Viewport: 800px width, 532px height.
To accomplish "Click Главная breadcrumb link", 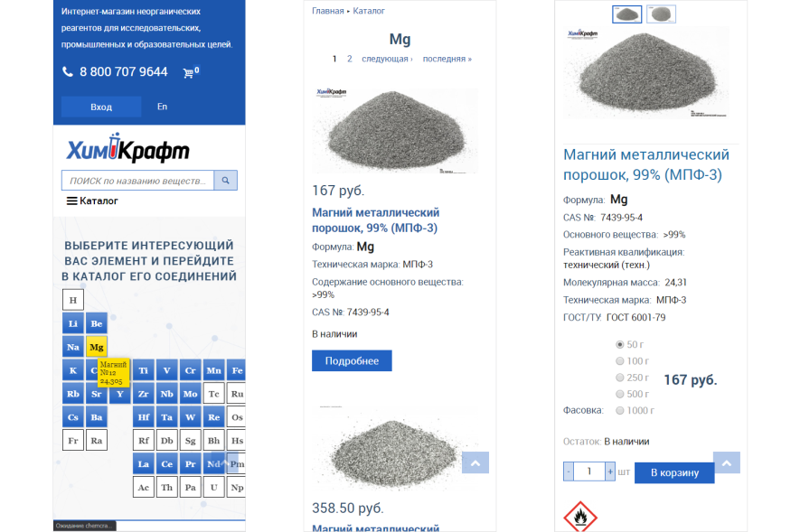I will pos(327,11).
